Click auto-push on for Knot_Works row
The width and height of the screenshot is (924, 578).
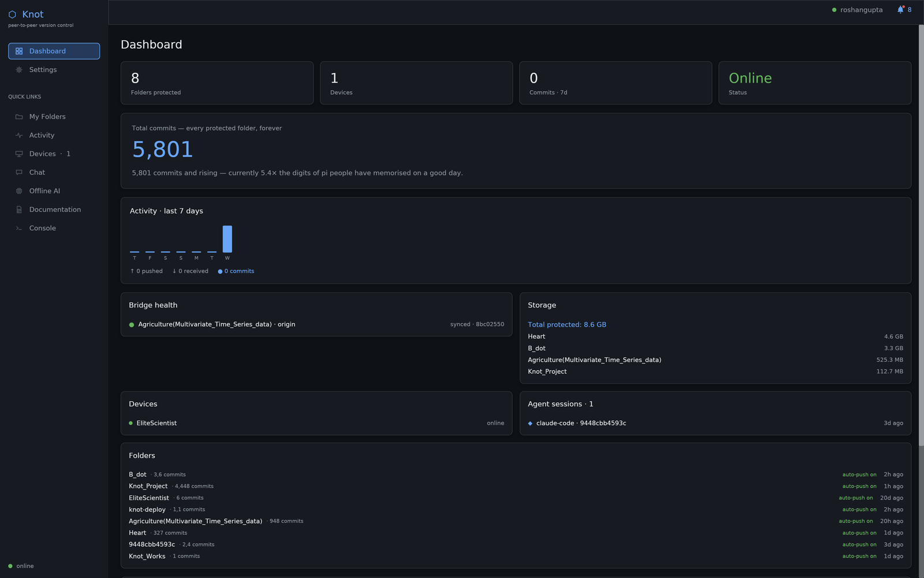(x=859, y=556)
